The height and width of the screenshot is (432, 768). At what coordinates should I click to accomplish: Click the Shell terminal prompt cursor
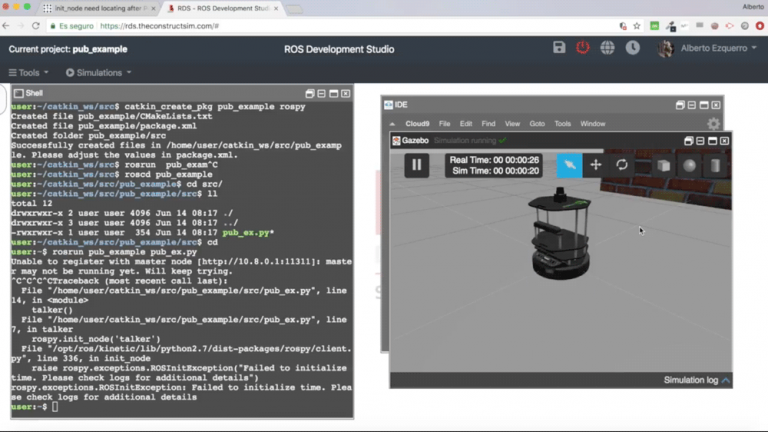(55, 407)
